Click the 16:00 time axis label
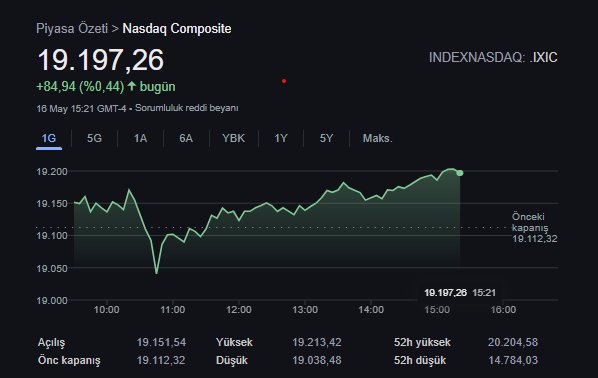 (x=503, y=310)
